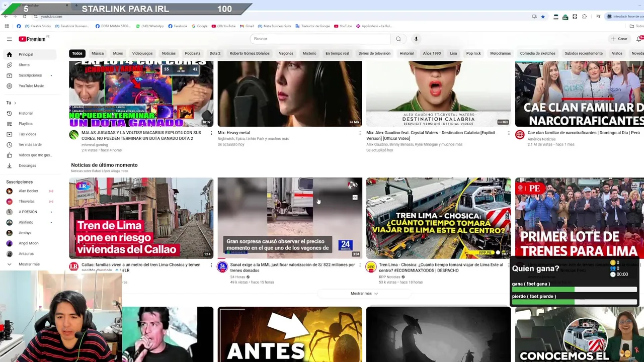
Task: Open the Mix: Heavy metal thumbnail
Action: coord(290,94)
